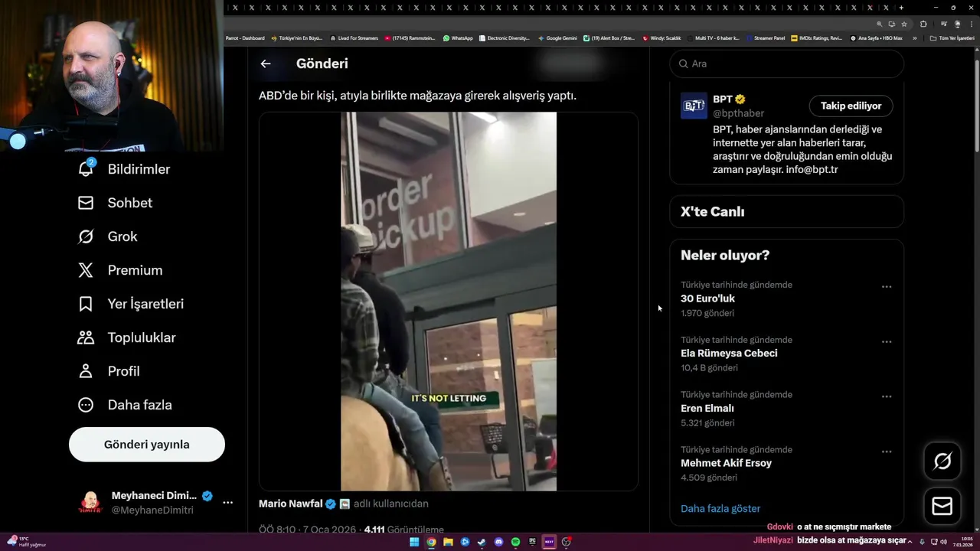Open Topluluklar communities

click(126, 337)
